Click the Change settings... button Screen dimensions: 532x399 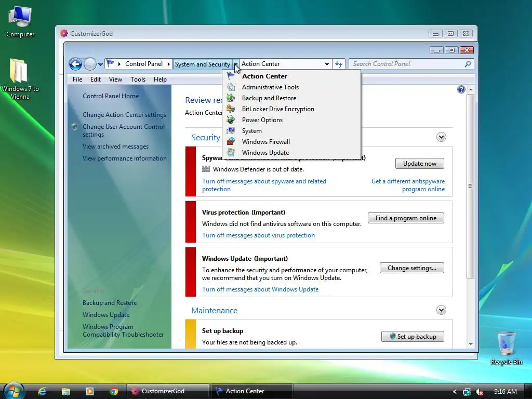click(x=412, y=268)
